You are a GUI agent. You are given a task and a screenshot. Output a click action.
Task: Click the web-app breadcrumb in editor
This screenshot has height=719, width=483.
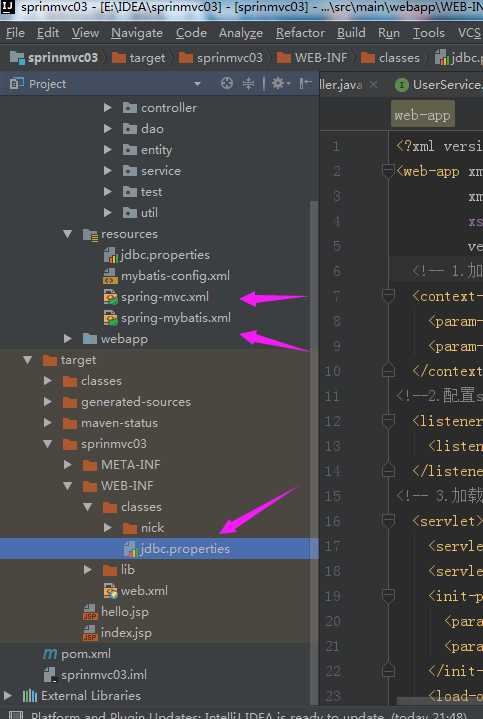(x=422, y=115)
